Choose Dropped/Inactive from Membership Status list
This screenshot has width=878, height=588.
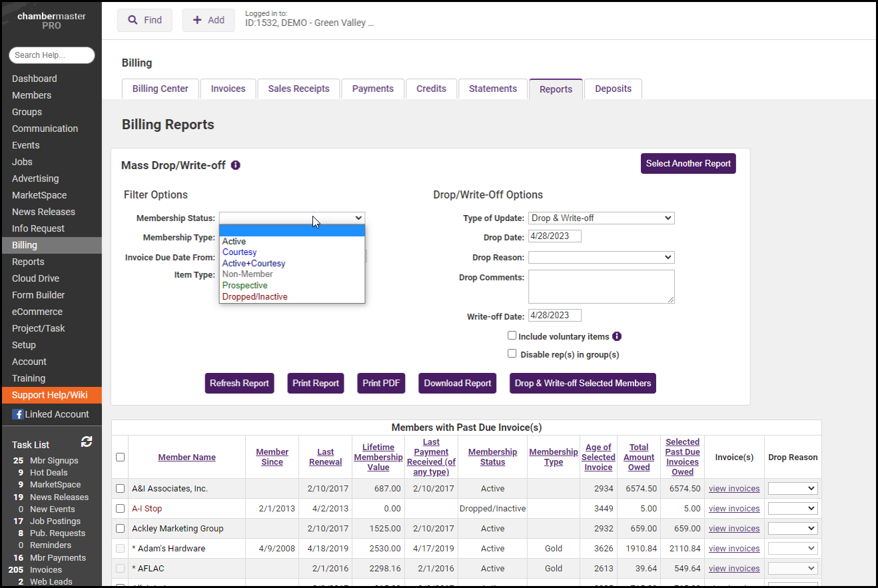[x=254, y=296]
